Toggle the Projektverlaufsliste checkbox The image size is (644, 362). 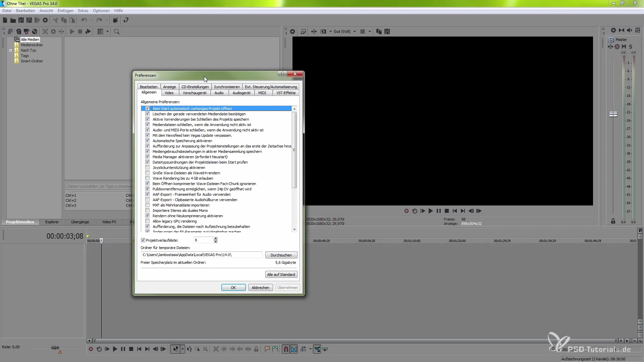(x=143, y=240)
